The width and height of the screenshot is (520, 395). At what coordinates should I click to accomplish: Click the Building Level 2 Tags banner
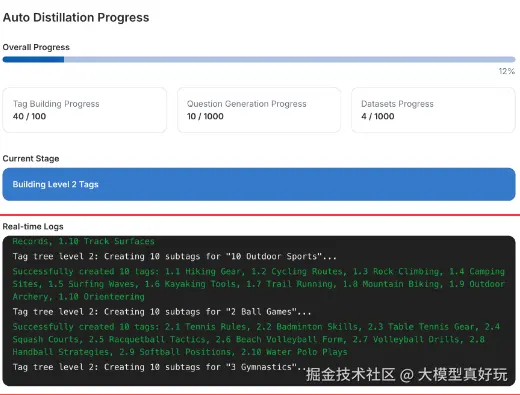259,184
